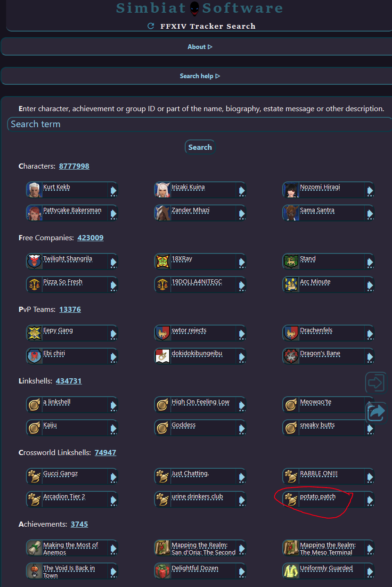
Task: Expand the Search help section
Action: [200, 76]
